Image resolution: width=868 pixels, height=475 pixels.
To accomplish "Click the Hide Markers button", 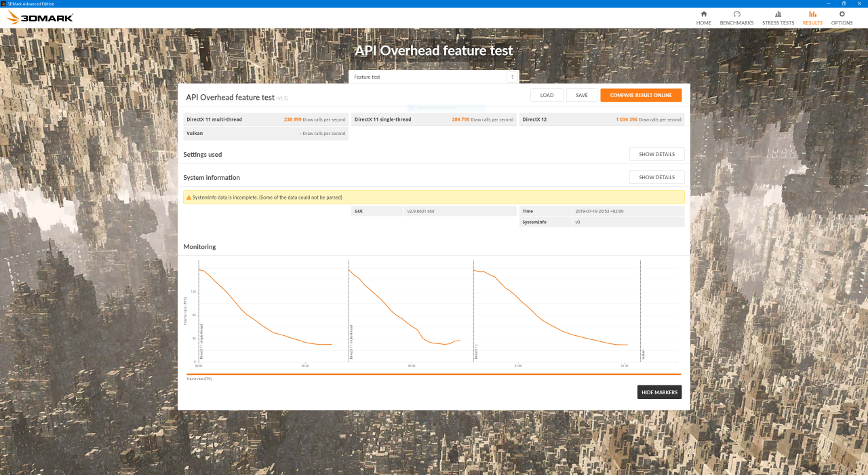I will coord(659,392).
